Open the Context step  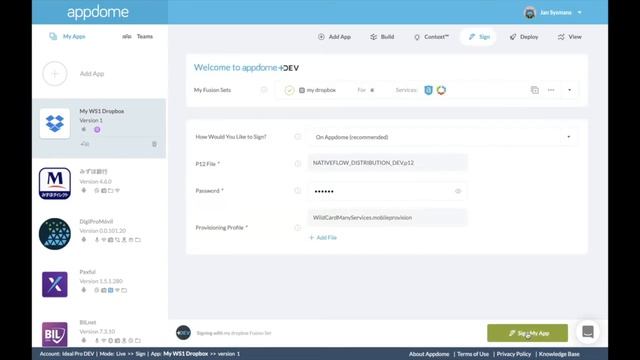pyautogui.click(x=431, y=37)
